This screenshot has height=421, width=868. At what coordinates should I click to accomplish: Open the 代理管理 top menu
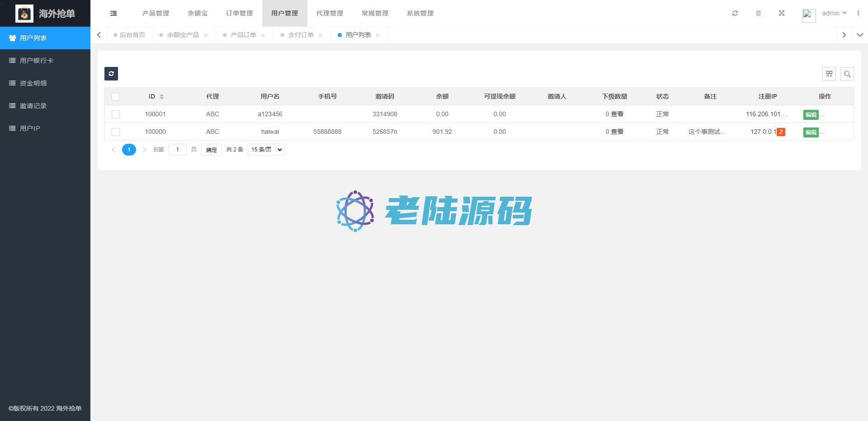pos(330,14)
